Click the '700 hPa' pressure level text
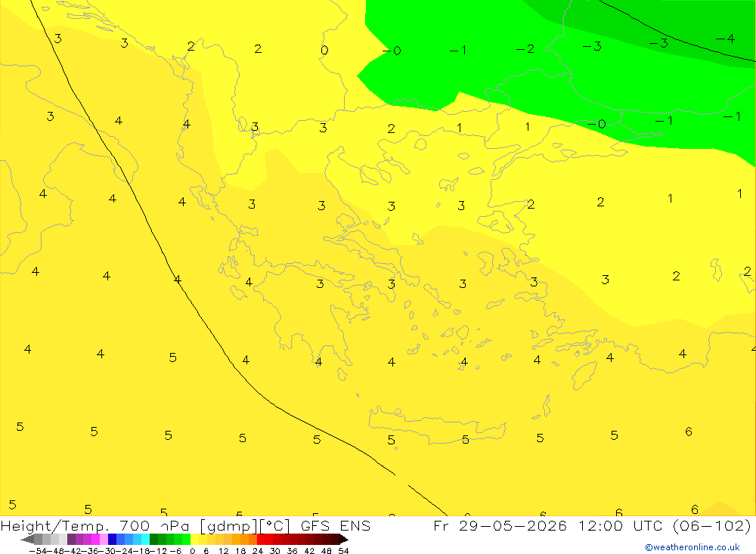The width and height of the screenshot is (756, 554). tap(154, 525)
